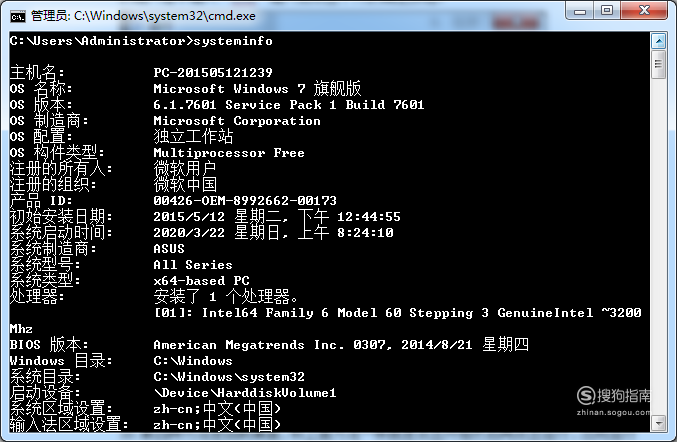This screenshot has width=677, height=442.
Task: Click the Microsoft Corporation value
Action: click(x=237, y=121)
